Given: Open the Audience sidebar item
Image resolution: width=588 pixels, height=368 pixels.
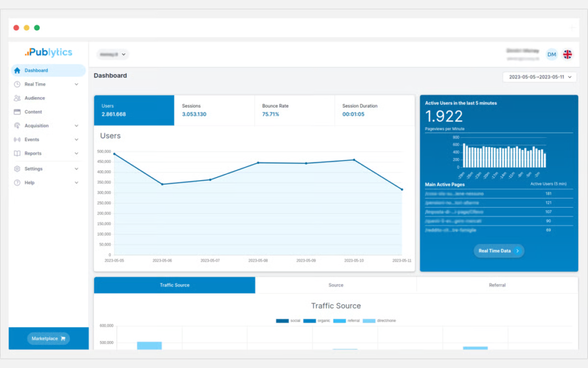Looking at the screenshot, I should tap(48, 98).
